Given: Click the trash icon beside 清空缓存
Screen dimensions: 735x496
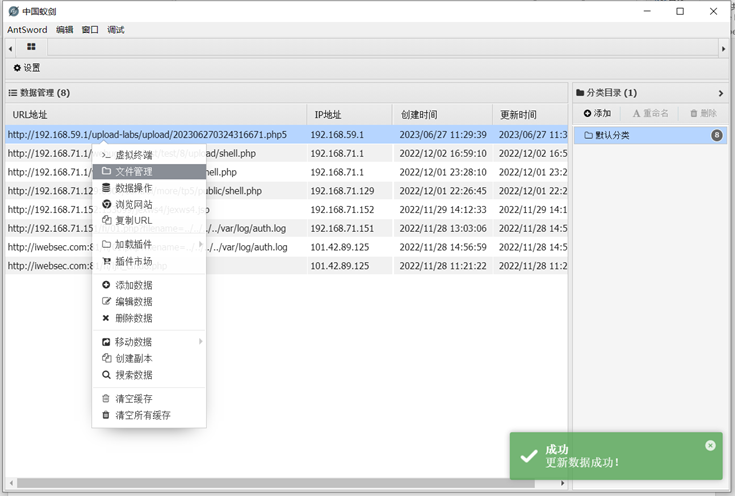Looking at the screenshot, I should 106,398.
